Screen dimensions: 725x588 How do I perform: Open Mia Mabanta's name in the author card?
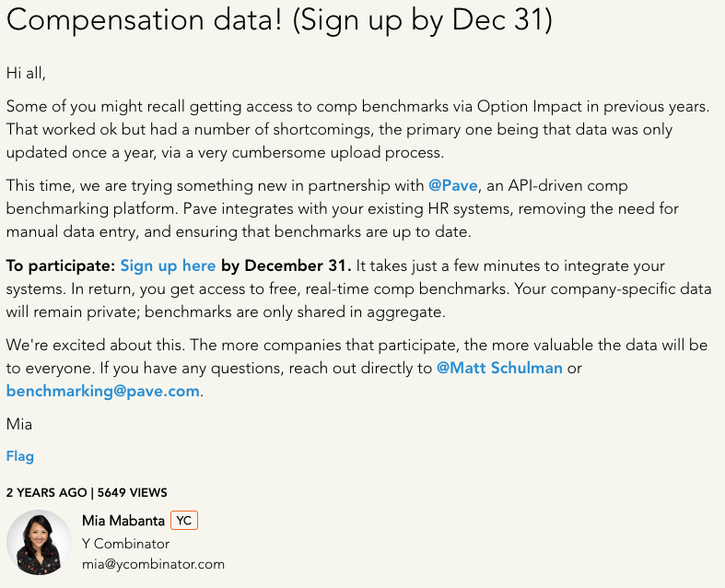(x=123, y=521)
